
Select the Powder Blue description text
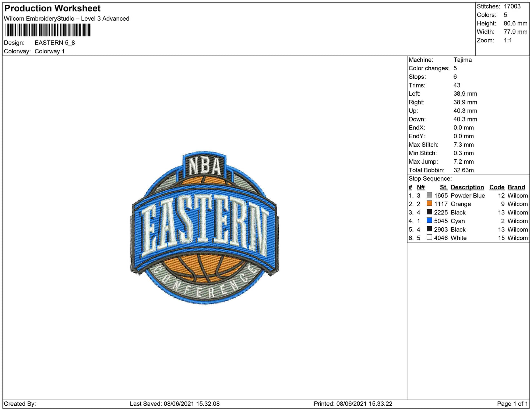468,195
